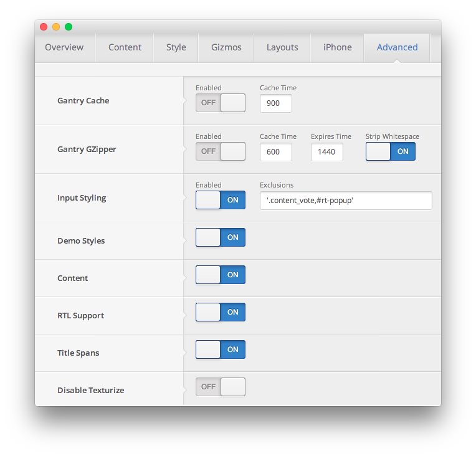Switch to the iPhone tab
The height and width of the screenshot is (456, 476).
(337, 48)
